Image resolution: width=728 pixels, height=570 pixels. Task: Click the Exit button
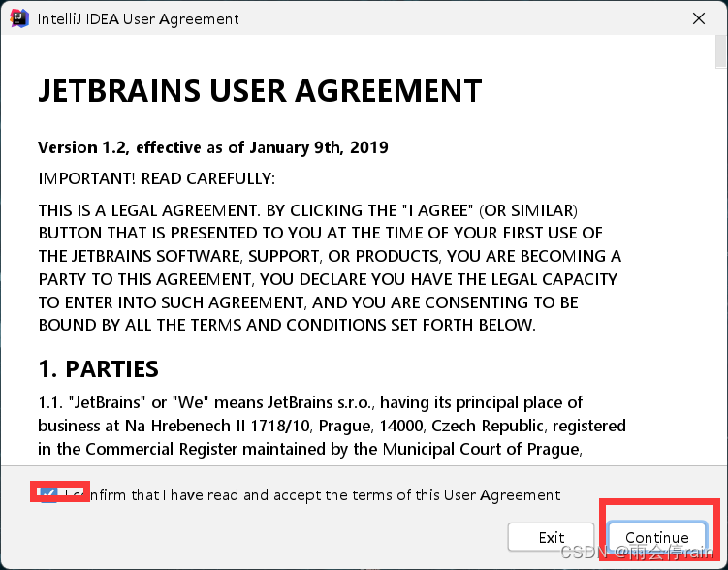[x=552, y=537]
